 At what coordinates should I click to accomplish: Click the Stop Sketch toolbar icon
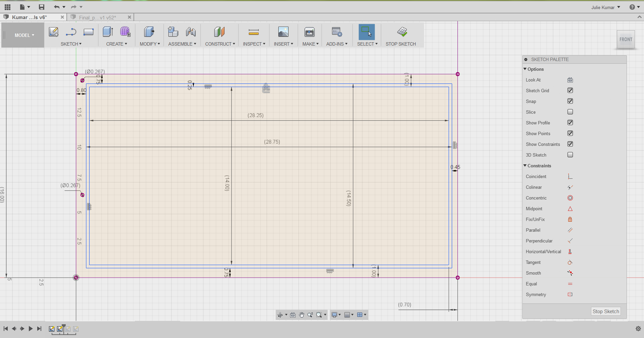[x=402, y=32]
